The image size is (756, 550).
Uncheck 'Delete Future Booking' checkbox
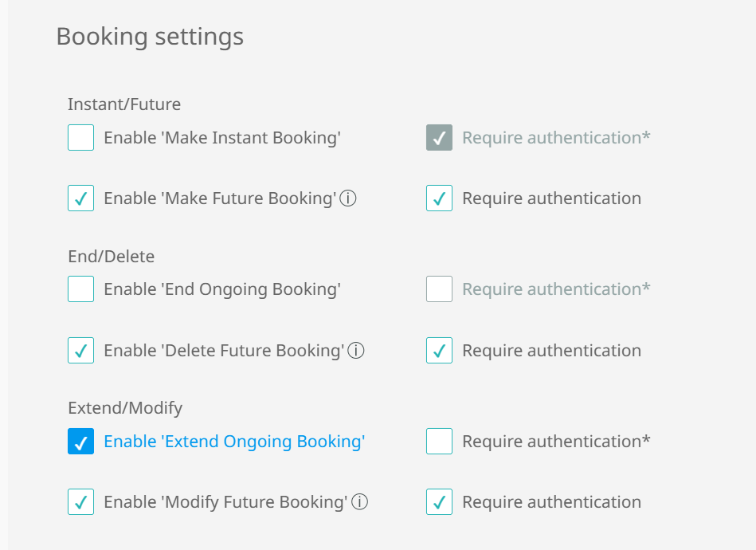click(x=81, y=350)
